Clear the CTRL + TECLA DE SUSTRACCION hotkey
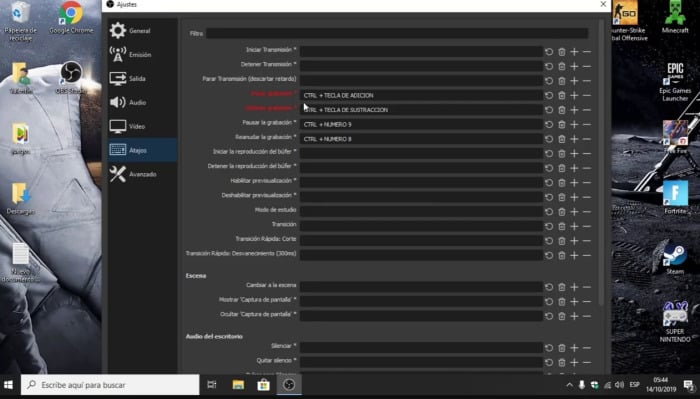Viewport: 700px width, 399px height. point(562,110)
